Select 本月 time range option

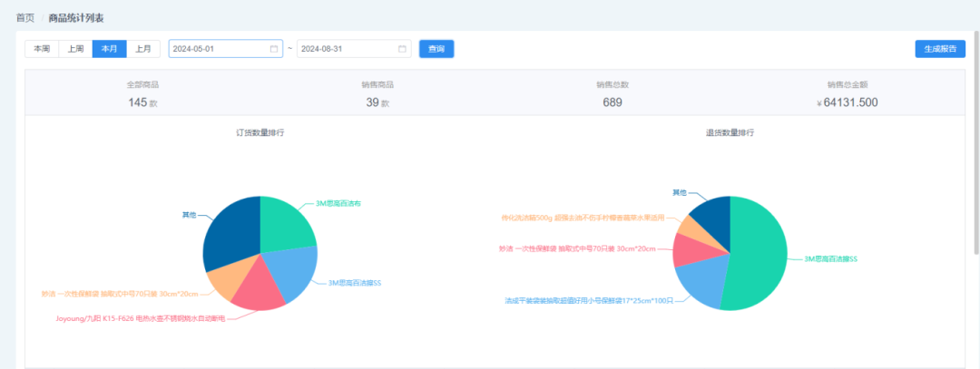[110, 49]
